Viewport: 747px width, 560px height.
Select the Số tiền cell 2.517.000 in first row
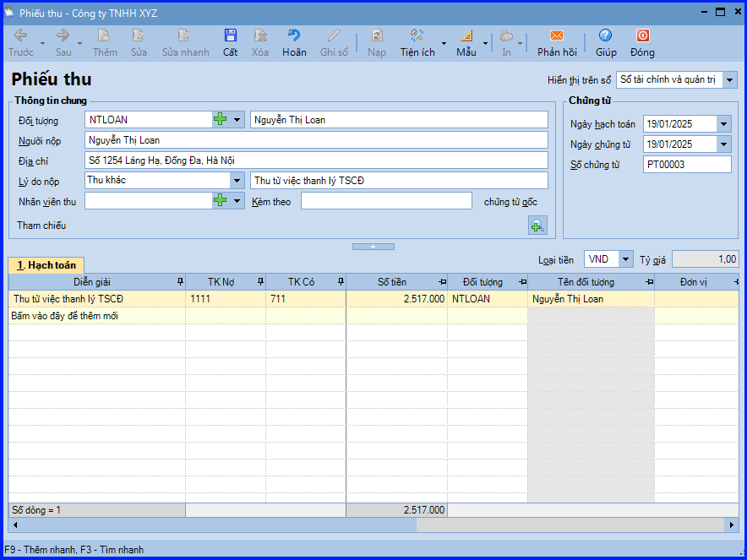point(397,299)
